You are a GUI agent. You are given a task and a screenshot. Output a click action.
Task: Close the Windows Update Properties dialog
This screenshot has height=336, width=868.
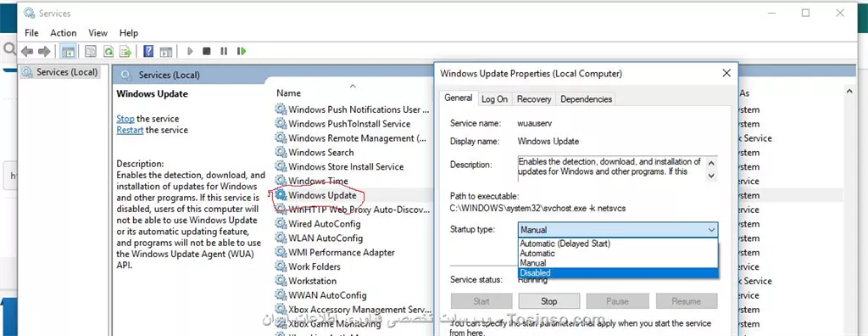[x=726, y=73]
